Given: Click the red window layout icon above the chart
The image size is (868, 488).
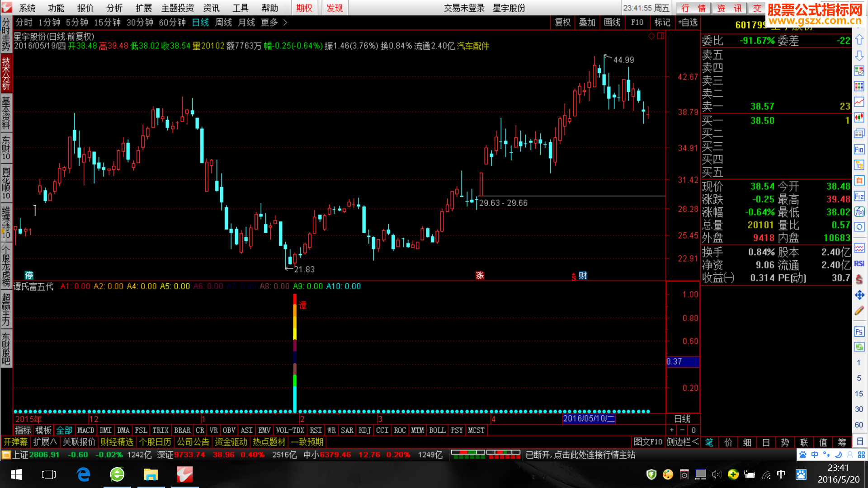Looking at the screenshot, I should [x=660, y=36].
